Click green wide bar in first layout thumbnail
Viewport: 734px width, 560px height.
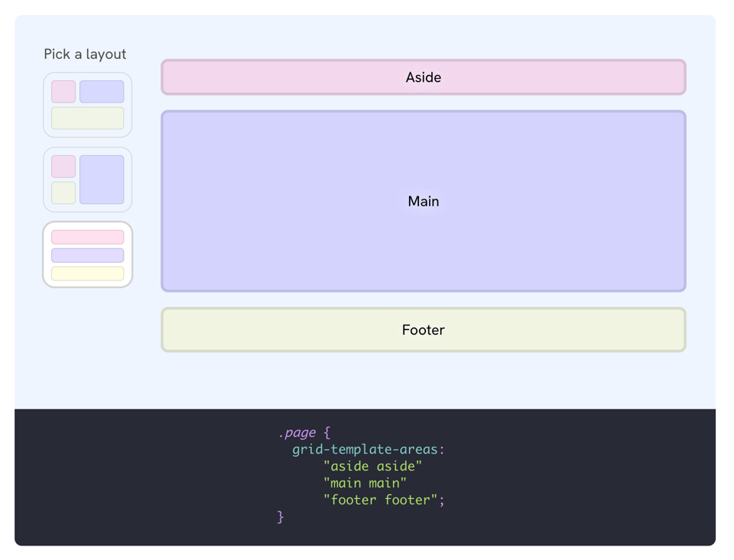87,118
